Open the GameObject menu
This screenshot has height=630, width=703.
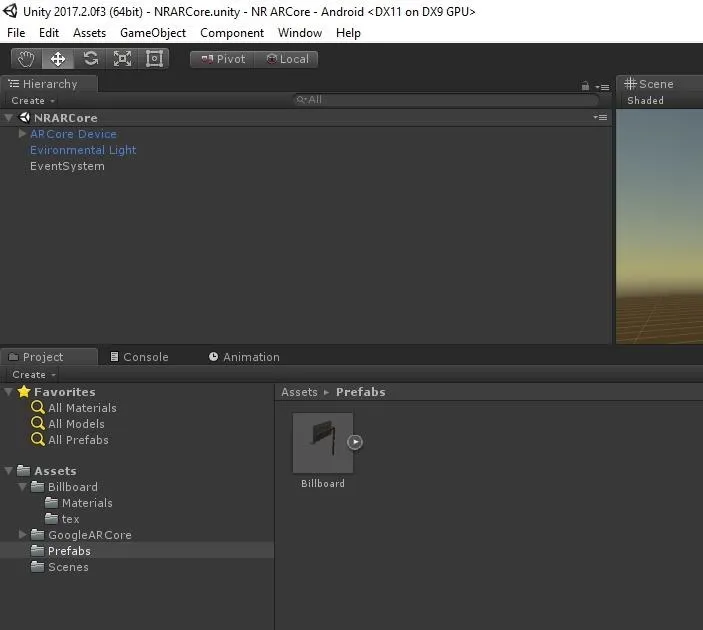click(153, 33)
